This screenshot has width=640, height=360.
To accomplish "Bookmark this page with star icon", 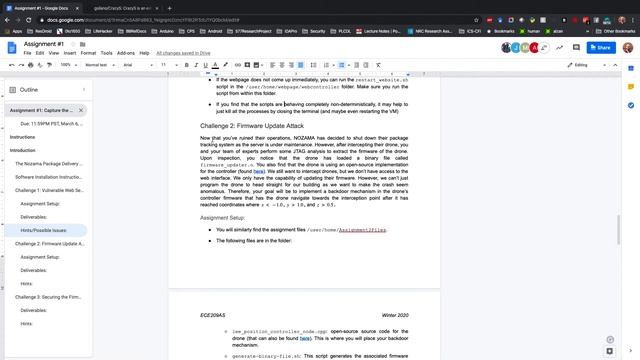I will coord(476,20).
